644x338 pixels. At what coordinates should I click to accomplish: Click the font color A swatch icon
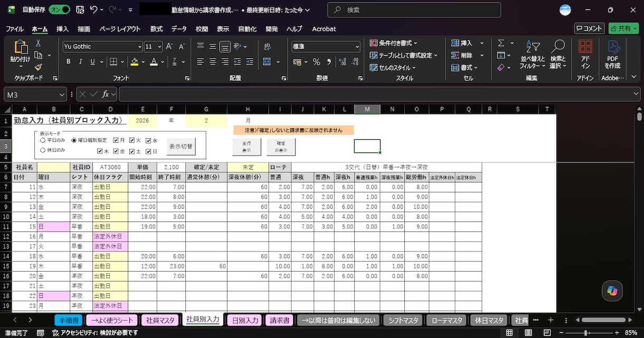point(154,62)
